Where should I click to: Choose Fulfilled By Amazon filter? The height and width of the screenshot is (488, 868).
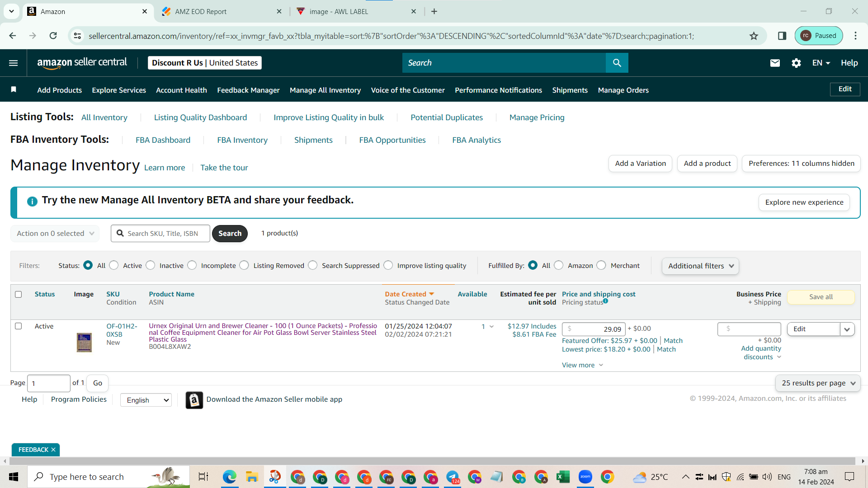coord(559,265)
